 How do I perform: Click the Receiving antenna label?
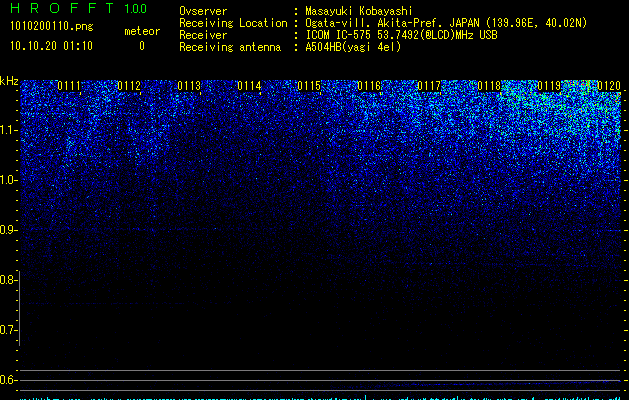pos(230,47)
